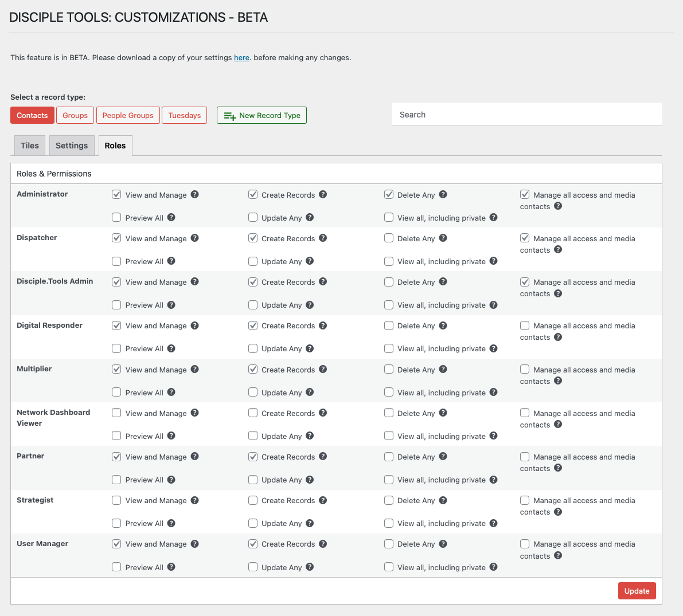Click help icon next to Multiplier Preview All

tap(171, 393)
